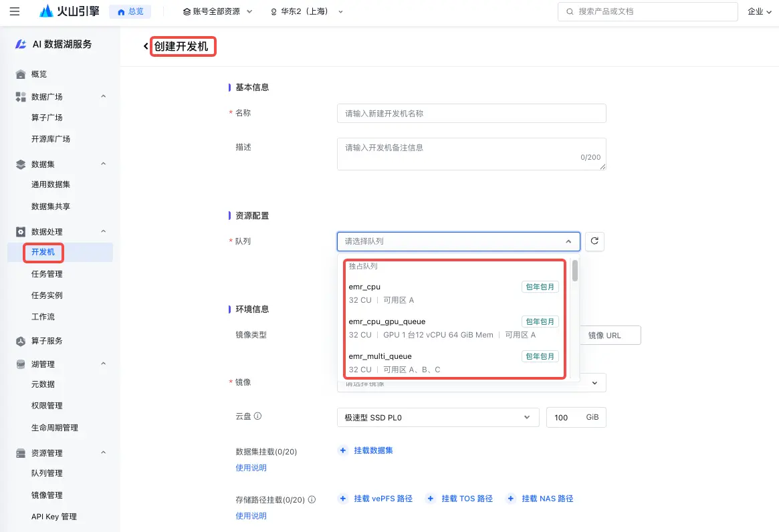Collapse the 数据广场 section chevron

pos(104,96)
